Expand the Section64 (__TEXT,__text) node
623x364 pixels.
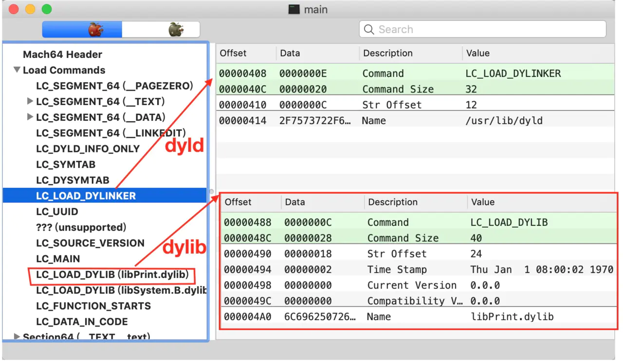pos(17,336)
